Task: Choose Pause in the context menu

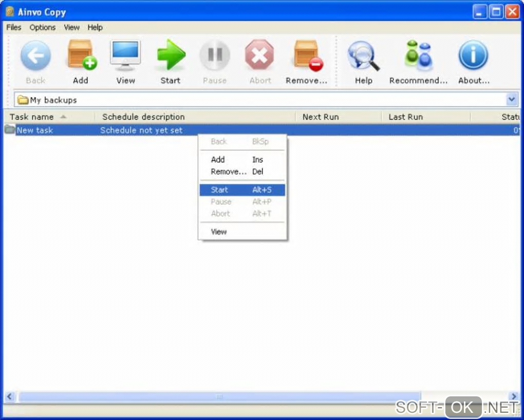Action: click(x=242, y=202)
